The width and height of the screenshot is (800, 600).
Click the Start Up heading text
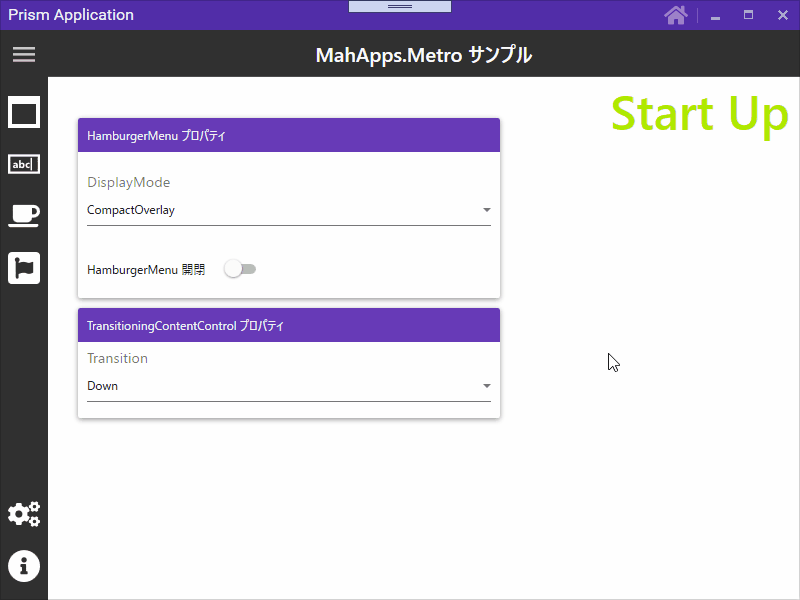point(700,115)
